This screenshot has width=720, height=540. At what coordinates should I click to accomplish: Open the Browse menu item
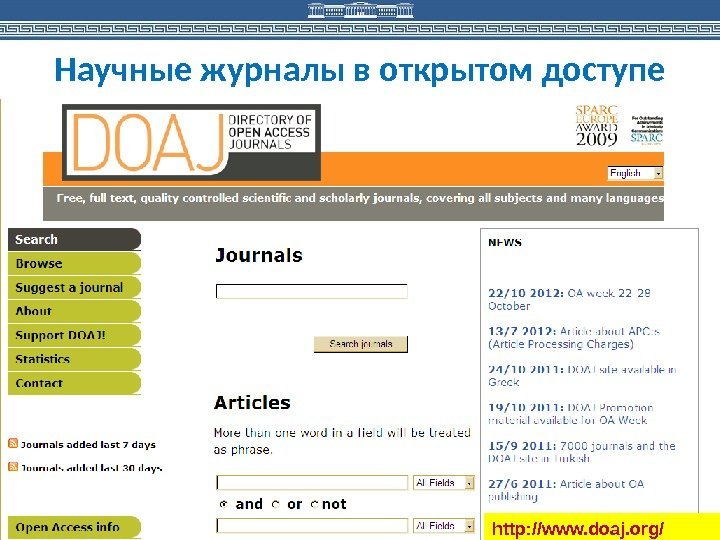tap(74, 264)
